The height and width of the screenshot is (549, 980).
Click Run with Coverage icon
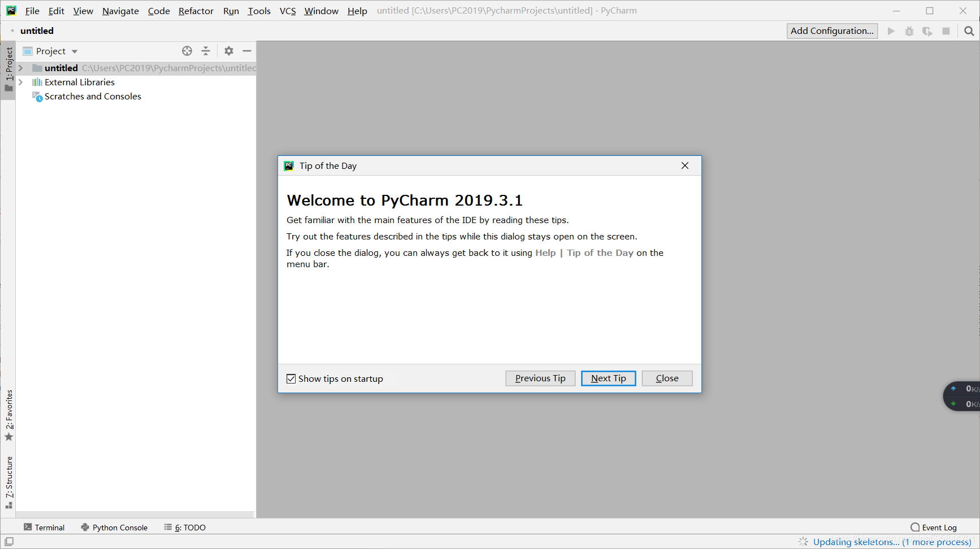(x=927, y=31)
